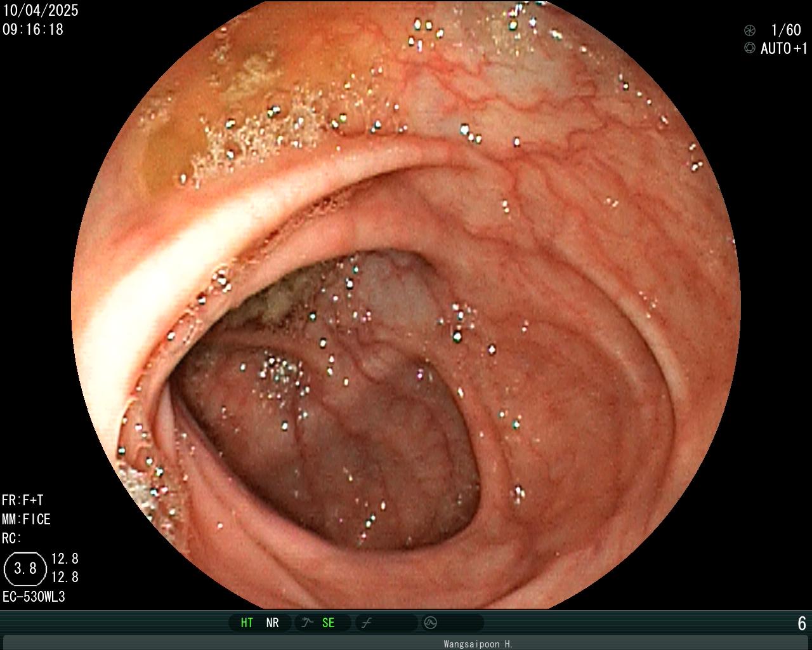Click the date 10/04/2025
The width and height of the screenshot is (812, 650).
[x=41, y=10]
